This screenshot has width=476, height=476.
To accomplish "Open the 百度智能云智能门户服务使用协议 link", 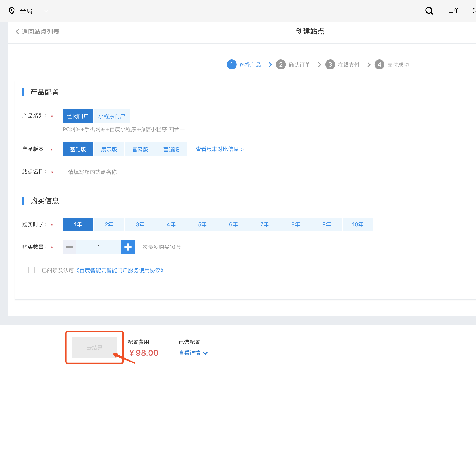I will (120, 270).
